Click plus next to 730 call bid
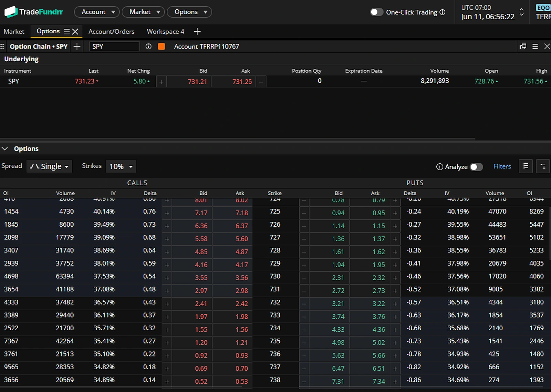 (167, 278)
